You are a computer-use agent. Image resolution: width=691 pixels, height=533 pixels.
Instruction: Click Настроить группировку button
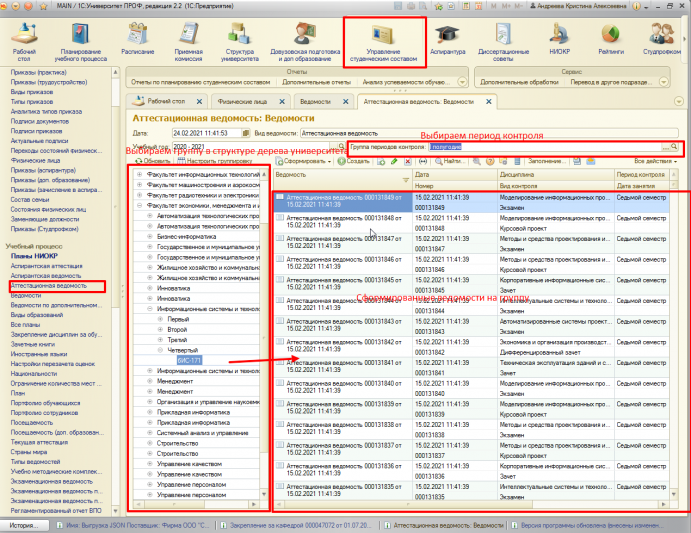[x=215, y=161]
